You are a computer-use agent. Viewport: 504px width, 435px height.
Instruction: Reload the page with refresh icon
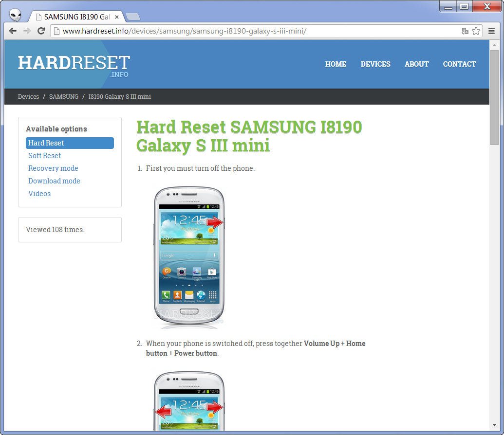[41, 31]
